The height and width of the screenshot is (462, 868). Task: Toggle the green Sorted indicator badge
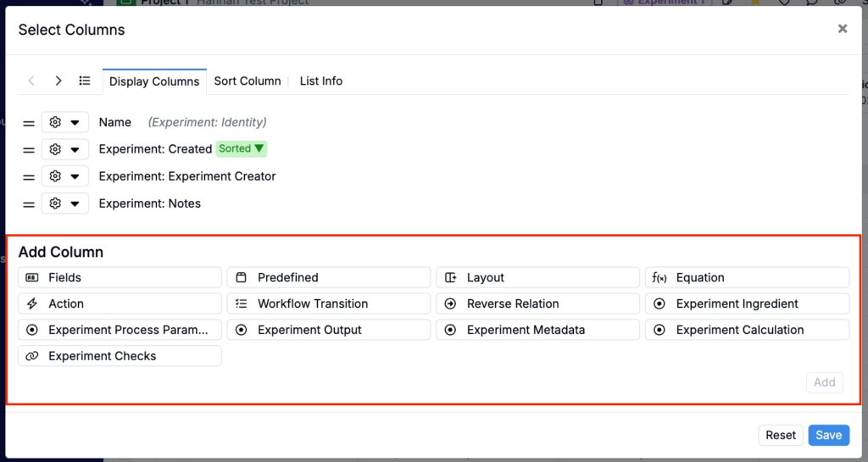[x=241, y=149]
